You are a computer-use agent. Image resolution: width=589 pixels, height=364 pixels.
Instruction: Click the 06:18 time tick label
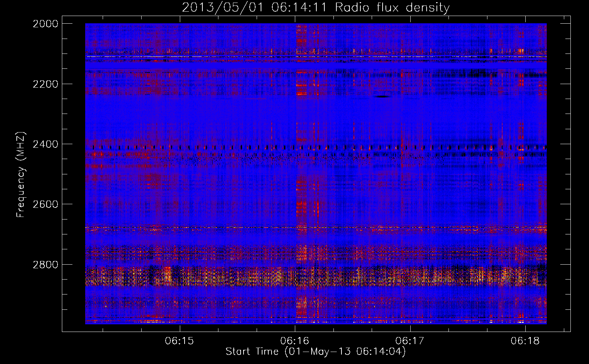[525, 341]
